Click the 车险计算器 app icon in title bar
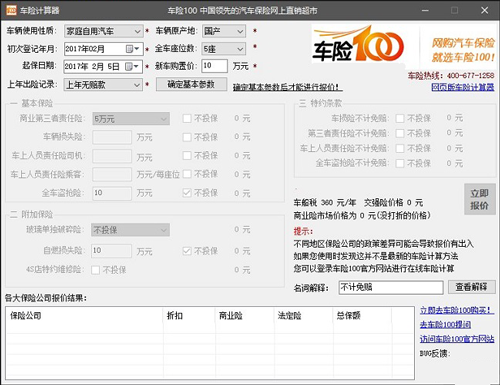Viewport: 500px width, 385px height. [11, 10]
